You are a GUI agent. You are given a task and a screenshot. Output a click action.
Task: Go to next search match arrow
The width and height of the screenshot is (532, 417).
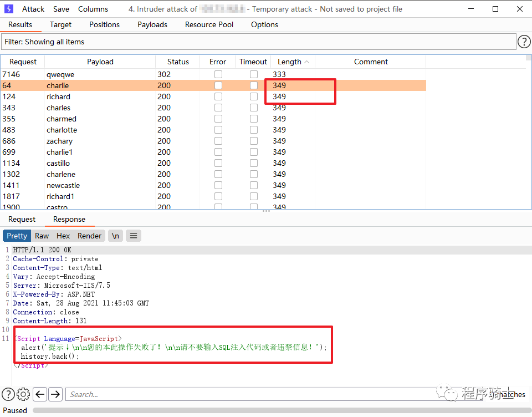[55, 394]
